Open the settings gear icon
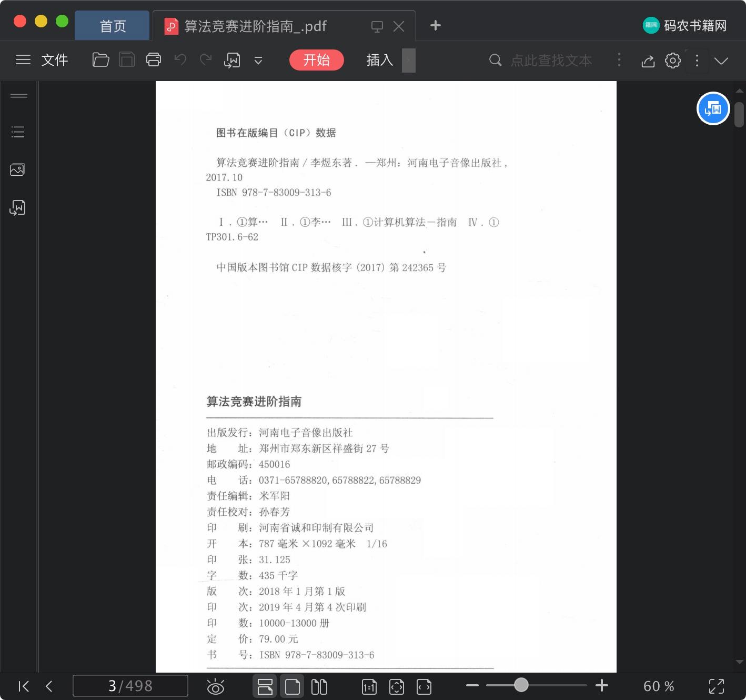The image size is (746, 700). (673, 61)
